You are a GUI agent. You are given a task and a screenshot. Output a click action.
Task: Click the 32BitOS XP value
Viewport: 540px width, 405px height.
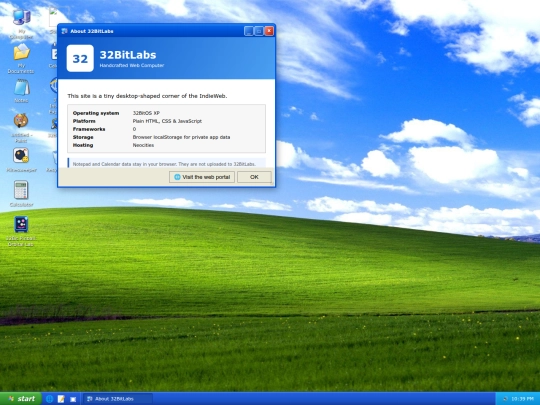146,113
